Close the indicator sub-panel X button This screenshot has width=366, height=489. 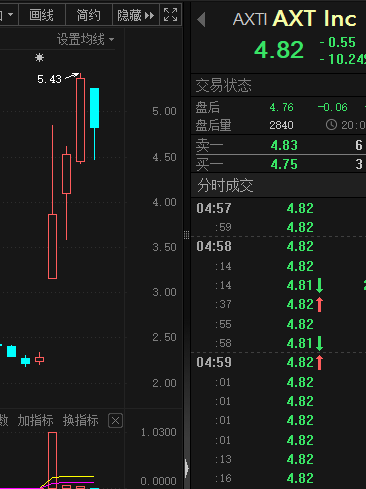[x=115, y=421]
